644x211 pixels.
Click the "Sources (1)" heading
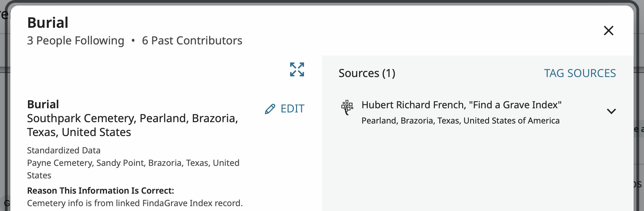click(367, 73)
